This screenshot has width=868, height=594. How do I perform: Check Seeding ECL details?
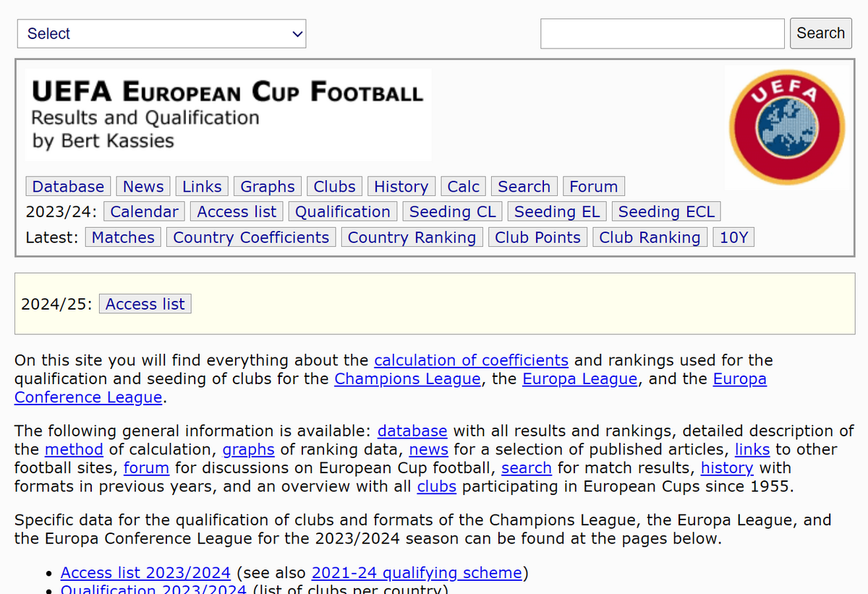click(665, 211)
